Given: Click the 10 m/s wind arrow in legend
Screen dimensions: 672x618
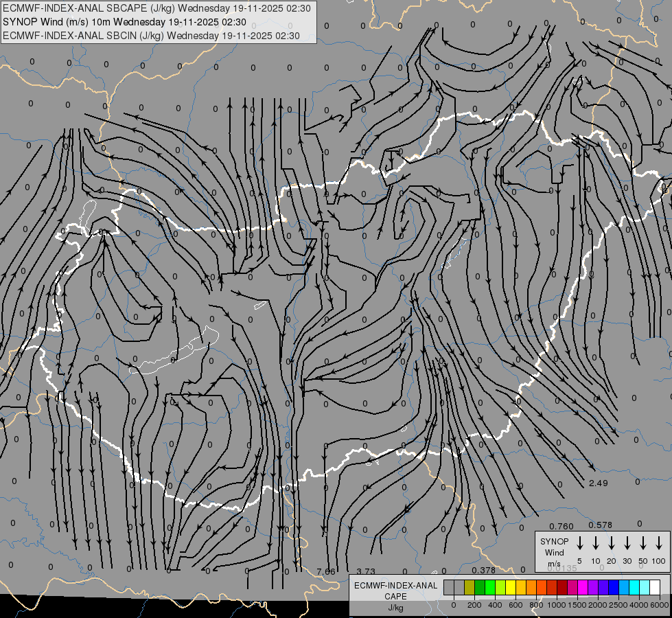Looking at the screenshot, I should pos(595,542).
